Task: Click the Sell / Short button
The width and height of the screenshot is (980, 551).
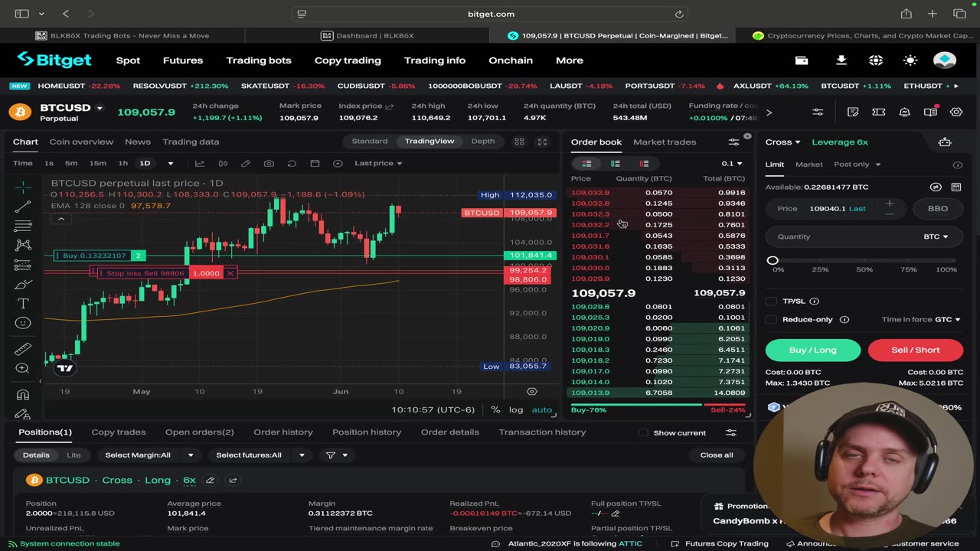Action: [x=916, y=350]
